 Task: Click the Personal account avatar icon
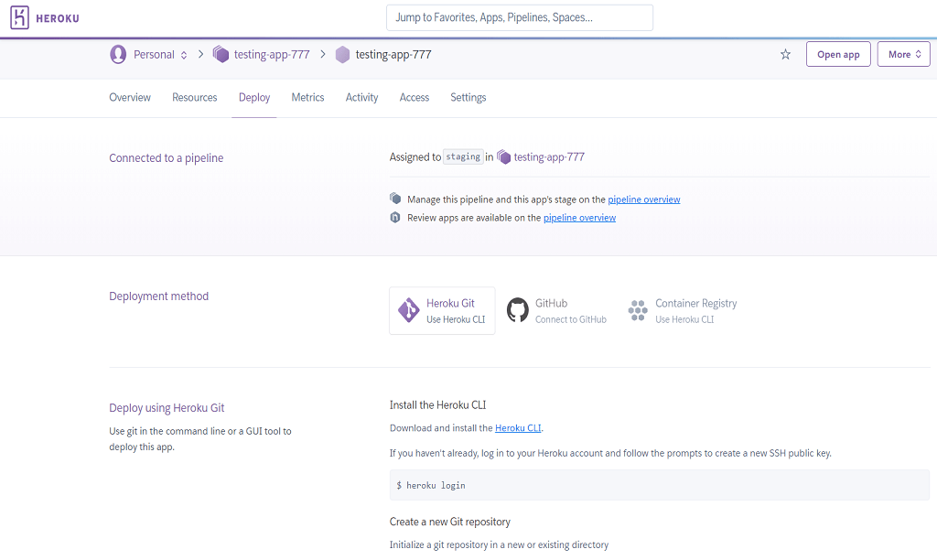[x=118, y=54]
